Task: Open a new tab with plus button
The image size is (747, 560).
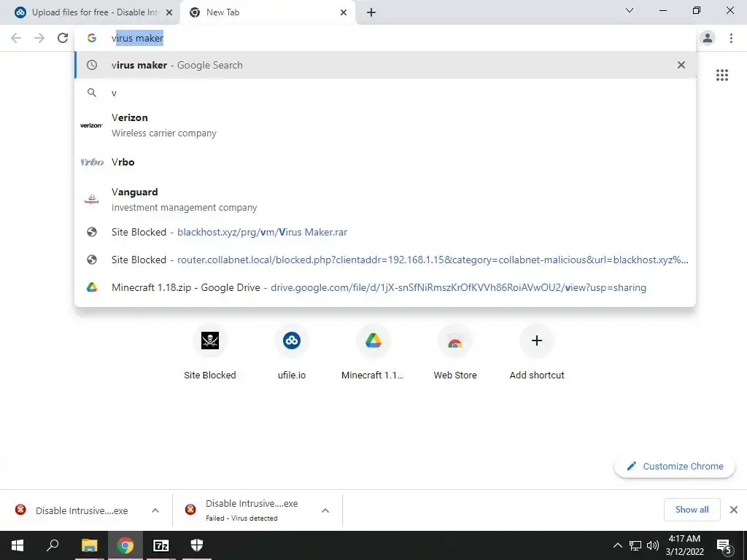Action: point(371,12)
